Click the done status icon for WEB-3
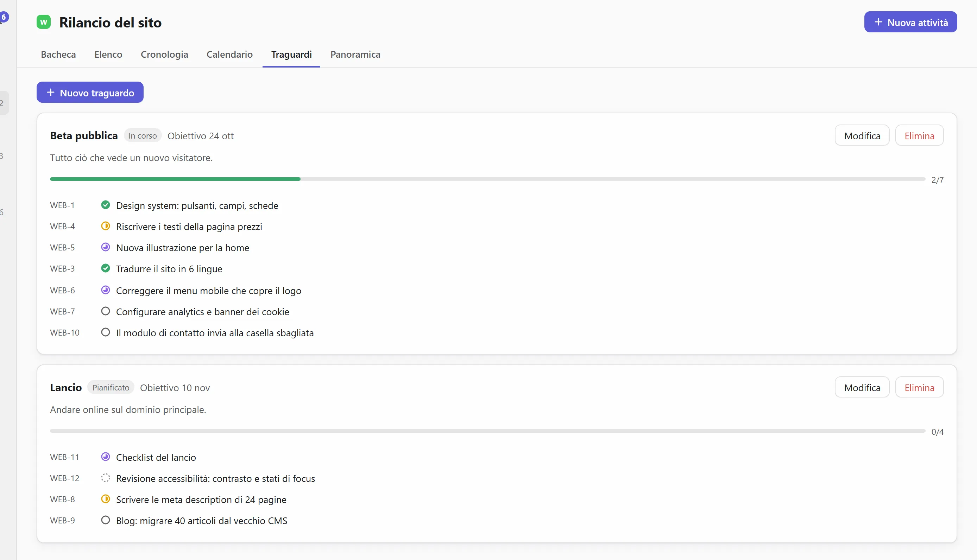The height and width of the screenshot is (560, 977). (106, 268)
